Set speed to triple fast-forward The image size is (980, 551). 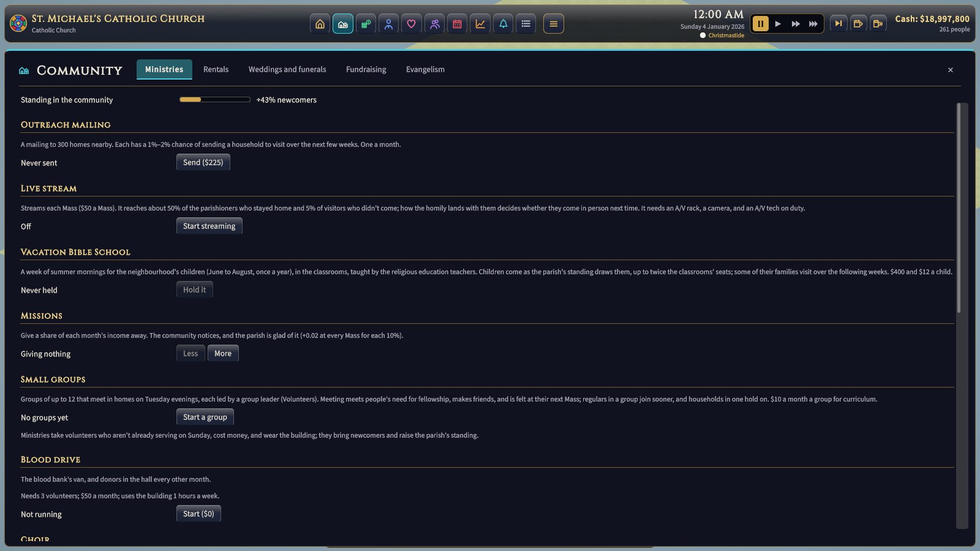813,24
